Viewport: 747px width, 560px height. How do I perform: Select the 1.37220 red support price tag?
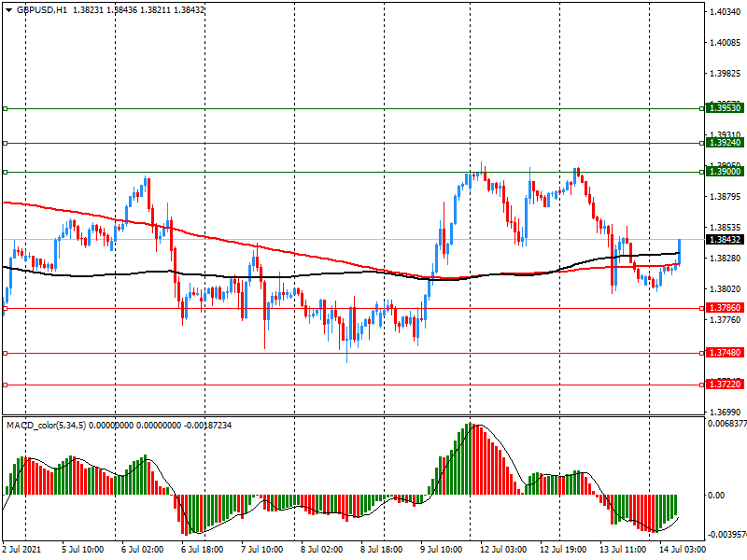pyautogui.click(x=725, y=385)
